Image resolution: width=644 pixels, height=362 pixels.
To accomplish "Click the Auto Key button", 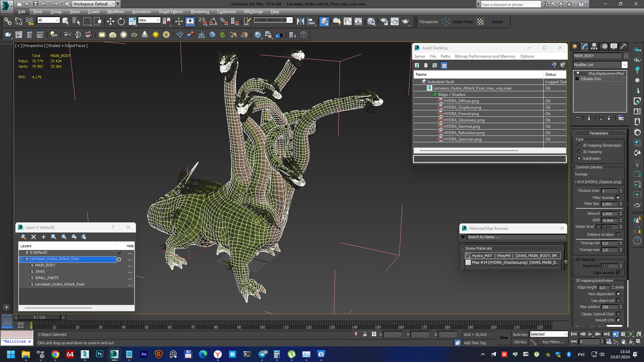I will (520, 334).
